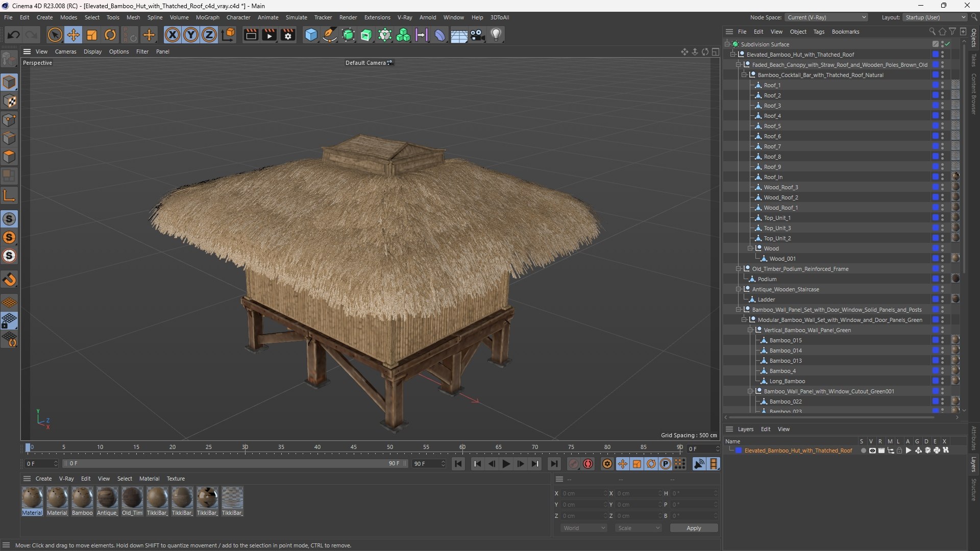This screenshot has width=980, height=551.
Task: Toggle visibility dots for Podium
Action: 942,279
